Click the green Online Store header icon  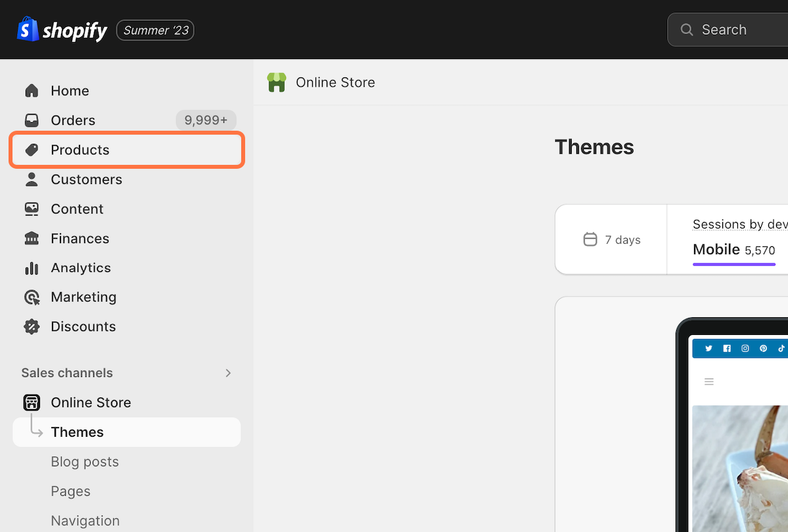(277, 82)
